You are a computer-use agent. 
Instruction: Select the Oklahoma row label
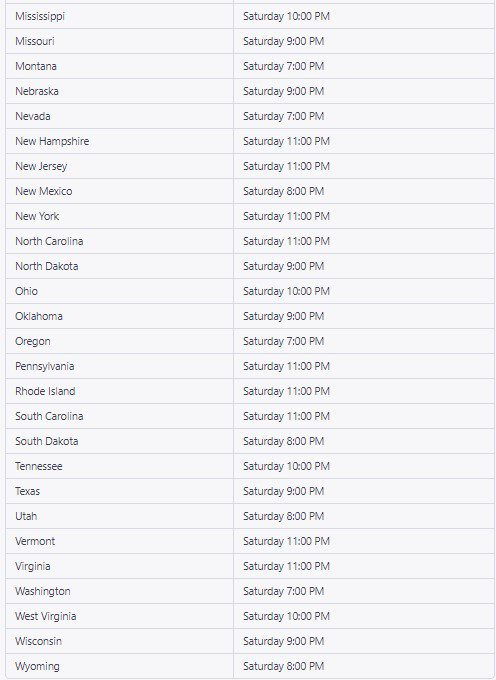click(39, 317)
